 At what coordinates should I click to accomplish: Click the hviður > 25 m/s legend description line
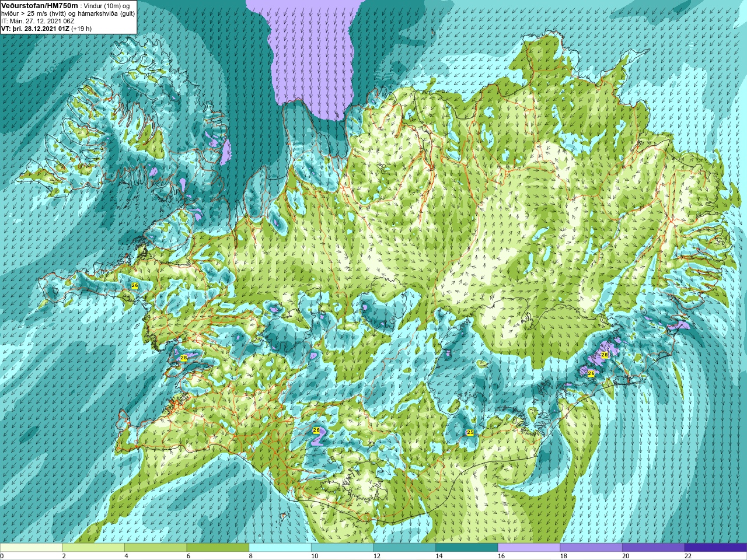(68, 13)
